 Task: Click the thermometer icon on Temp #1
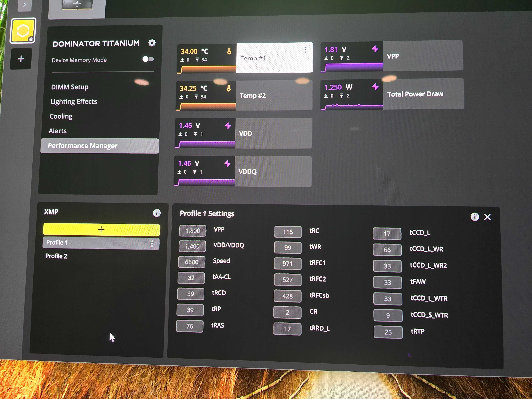point(229,51)
